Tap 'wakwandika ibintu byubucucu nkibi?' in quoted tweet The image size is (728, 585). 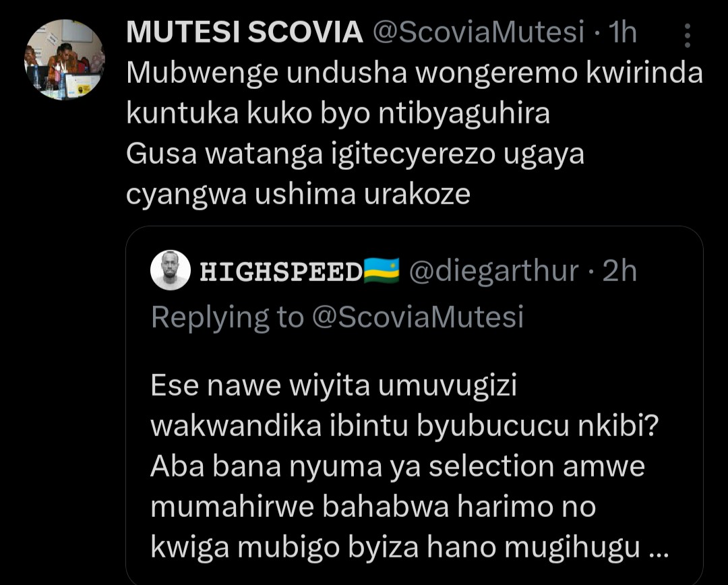[404, 427]
